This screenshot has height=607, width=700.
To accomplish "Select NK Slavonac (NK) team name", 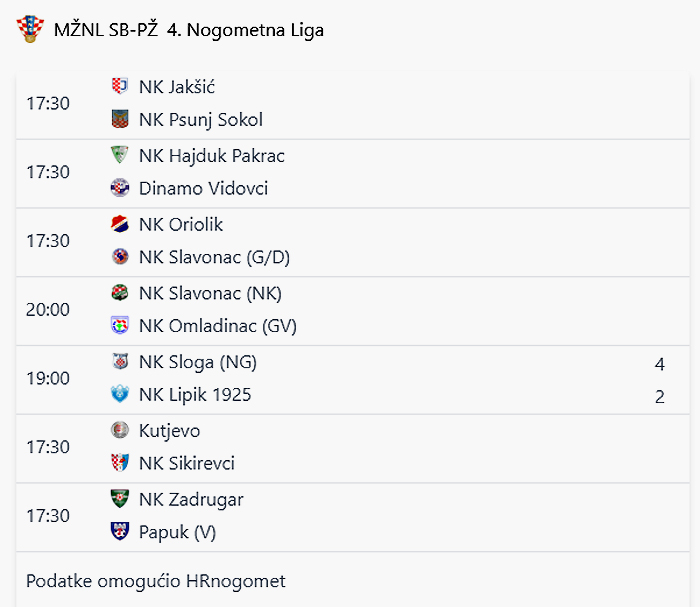I will [x=210, y=293].
